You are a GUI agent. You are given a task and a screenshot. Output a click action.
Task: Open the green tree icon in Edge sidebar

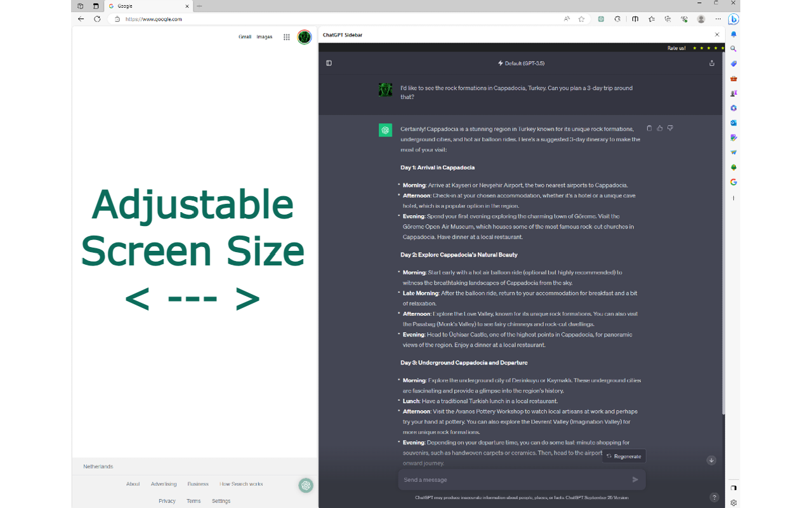pyautogui.click(x=733, y=167)
